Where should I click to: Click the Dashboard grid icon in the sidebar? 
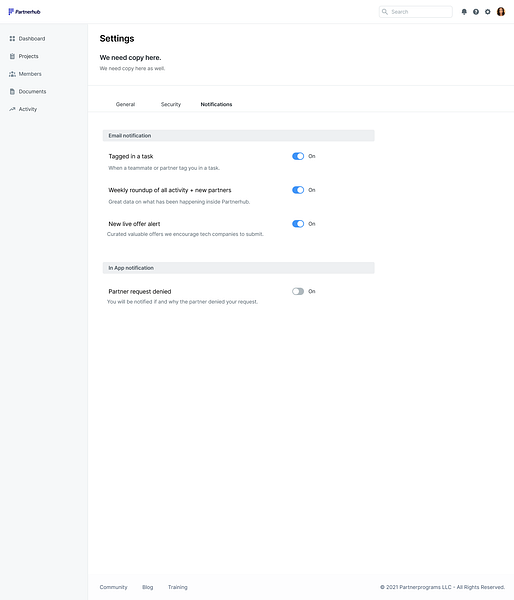(12, 39)
